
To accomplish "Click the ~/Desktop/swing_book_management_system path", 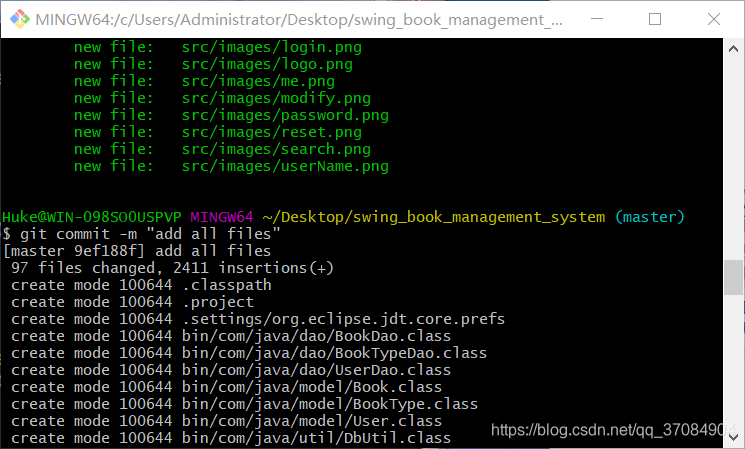I will coord(434,217).
